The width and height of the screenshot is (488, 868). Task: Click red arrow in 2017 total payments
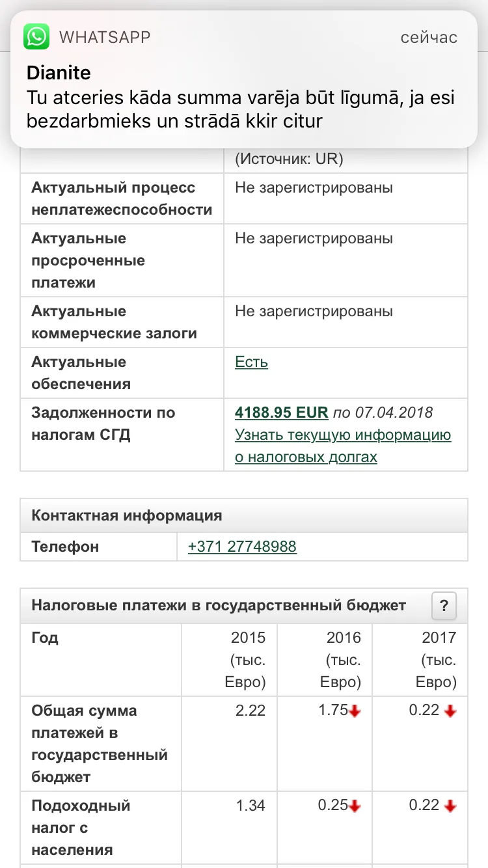click(x=450, y=712)
